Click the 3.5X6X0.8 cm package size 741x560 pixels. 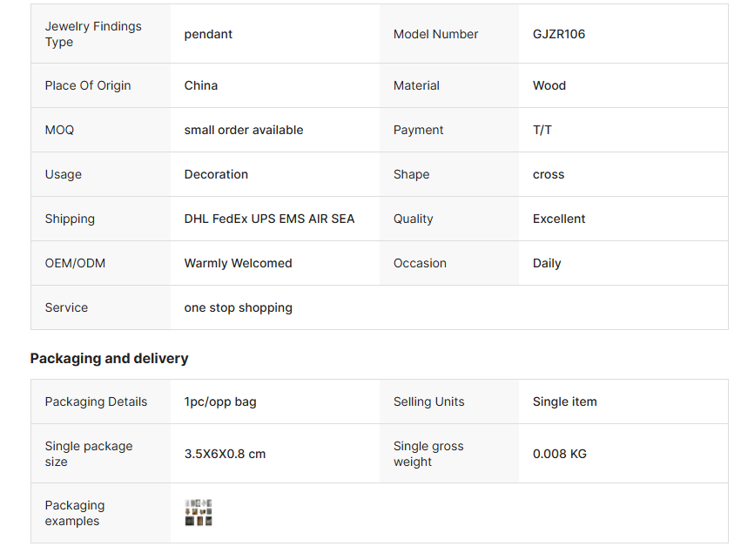[x=225, y=454]
